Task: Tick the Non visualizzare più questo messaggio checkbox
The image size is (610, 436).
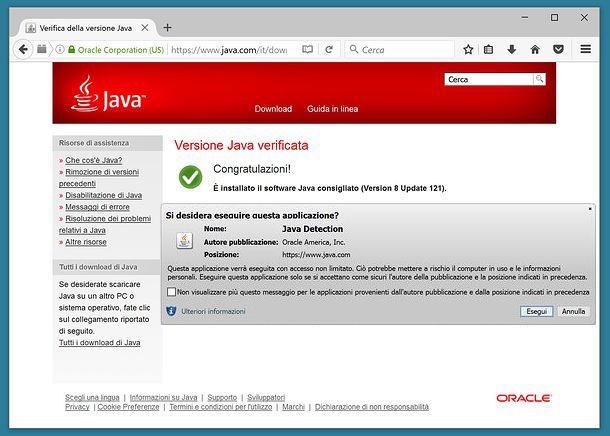Action: 171,292
